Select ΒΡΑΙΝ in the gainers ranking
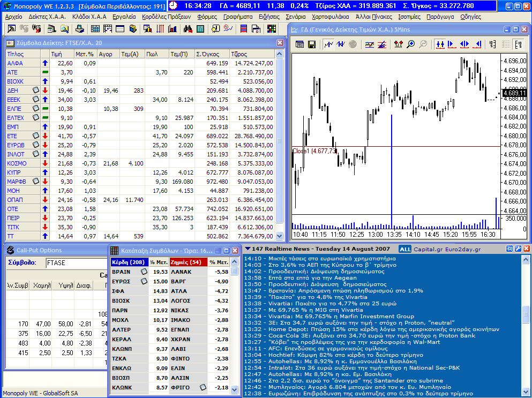The width and height of the screenshot is (532, 398). (x=121, y=272)
